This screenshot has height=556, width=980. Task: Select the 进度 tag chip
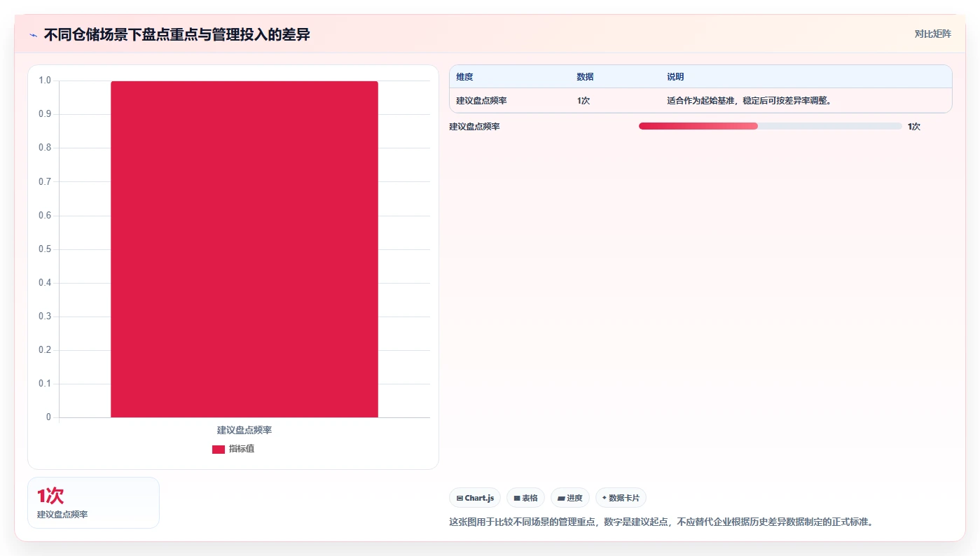coord(570,498)
